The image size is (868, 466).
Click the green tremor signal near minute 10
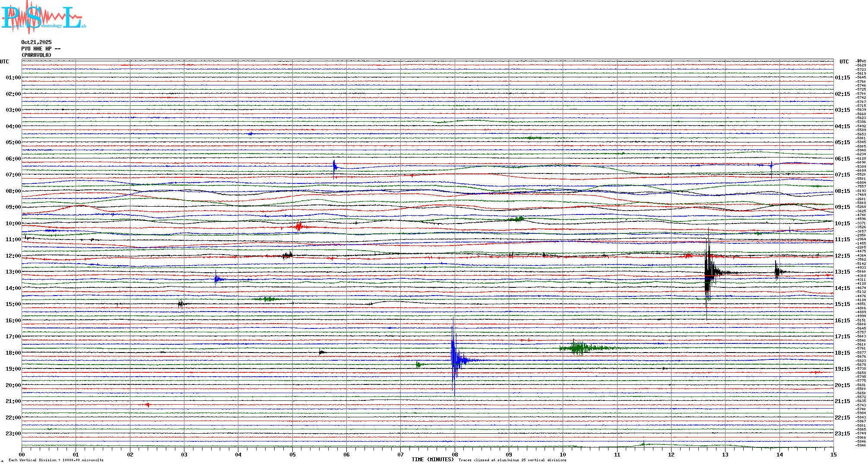pyautogui.click(x=579, y=348)
